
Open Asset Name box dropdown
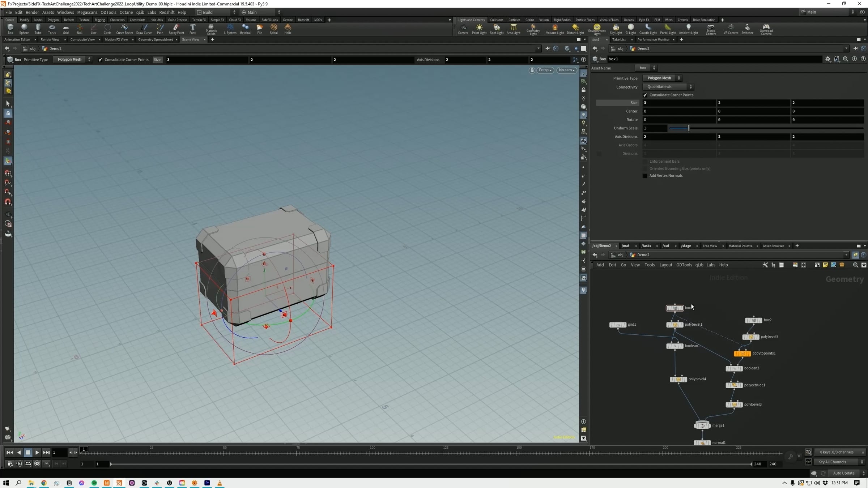pyautogui.click(x=646, y=68)
